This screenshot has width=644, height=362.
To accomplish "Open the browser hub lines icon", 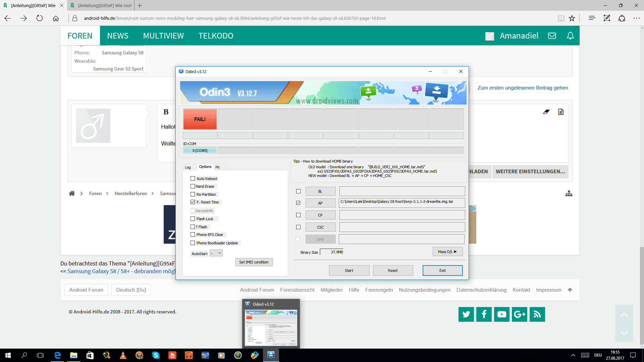I will (x=592, y=18).
